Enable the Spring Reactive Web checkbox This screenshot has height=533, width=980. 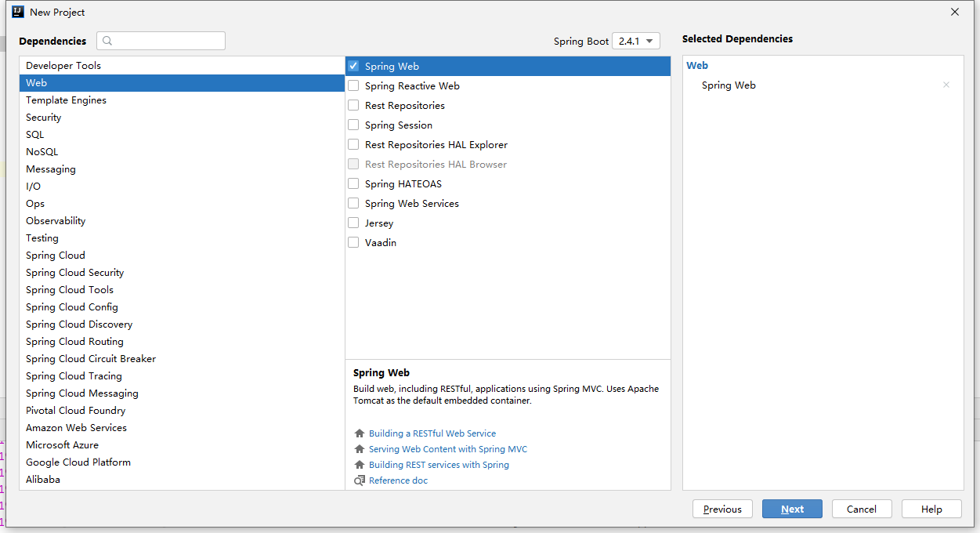[x=353, y=86]
